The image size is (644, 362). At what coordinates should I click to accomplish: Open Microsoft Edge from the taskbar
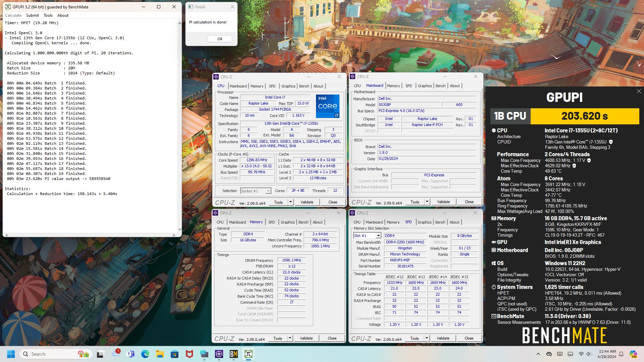coord(145,354)
